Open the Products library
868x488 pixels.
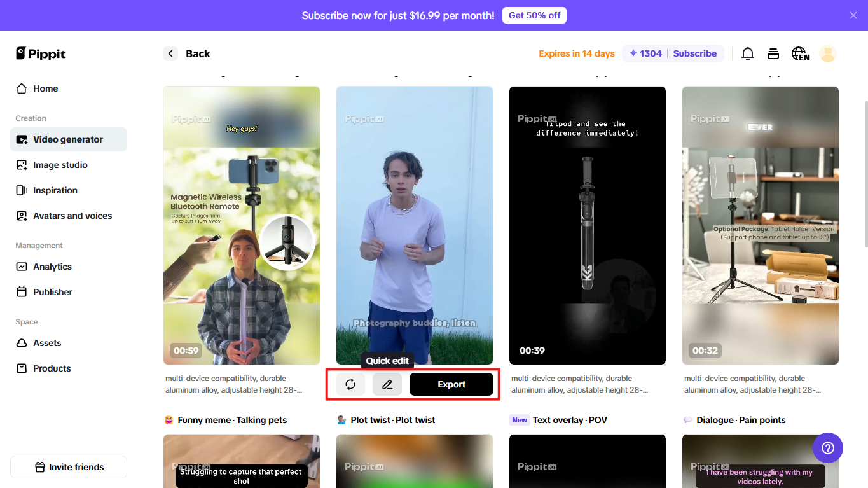click(50, 368)
